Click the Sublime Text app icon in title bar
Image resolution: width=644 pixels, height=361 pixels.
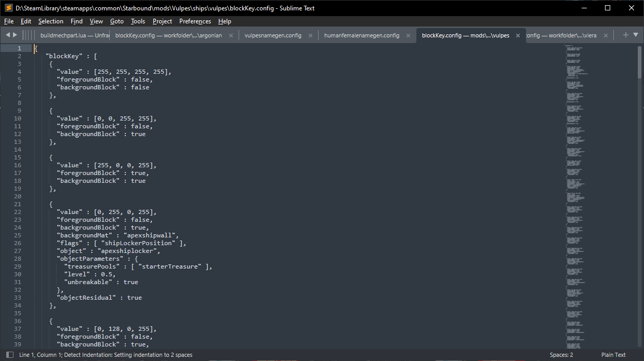tap(8, 8)
